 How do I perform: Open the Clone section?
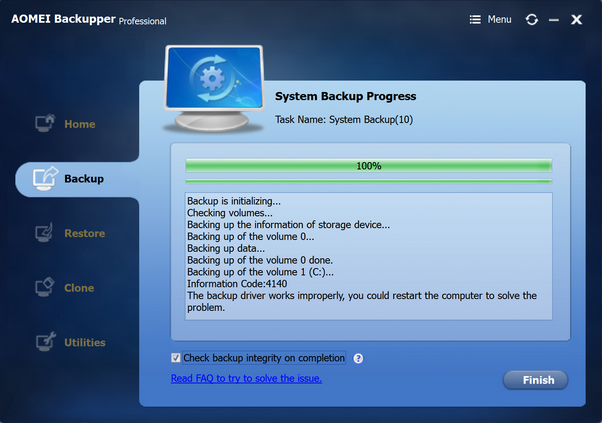pos(79,288)
